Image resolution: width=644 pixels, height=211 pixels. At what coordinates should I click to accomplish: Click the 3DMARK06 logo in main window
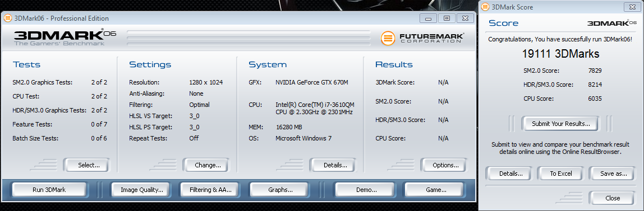[65, 37]
